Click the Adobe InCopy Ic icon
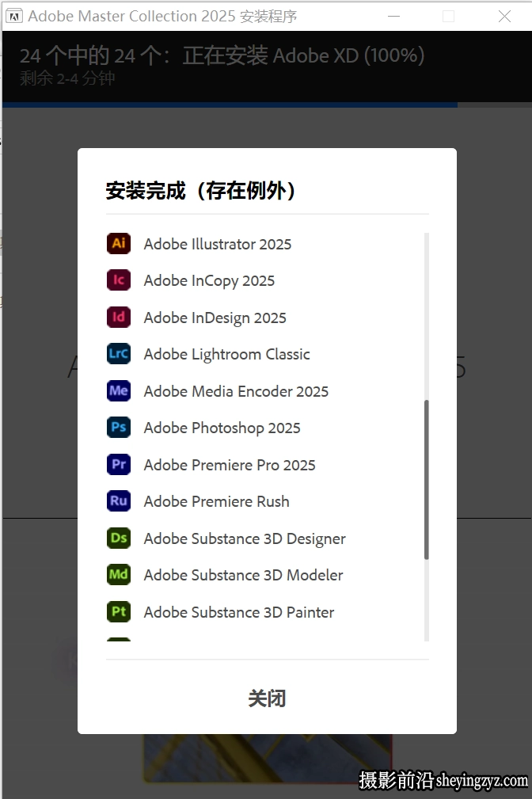The width and height of the screenshot is (532, 799). pyautogui.click(x=119, y=280)
